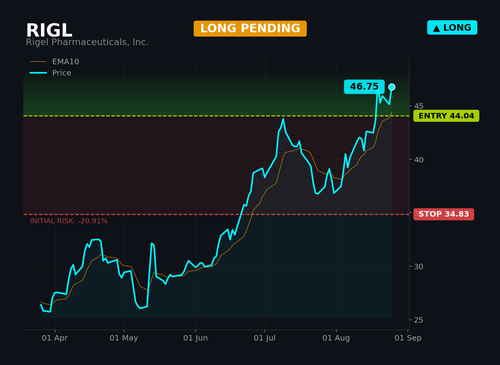
Task: Click the RIGL ticker title
Action: 49,30
